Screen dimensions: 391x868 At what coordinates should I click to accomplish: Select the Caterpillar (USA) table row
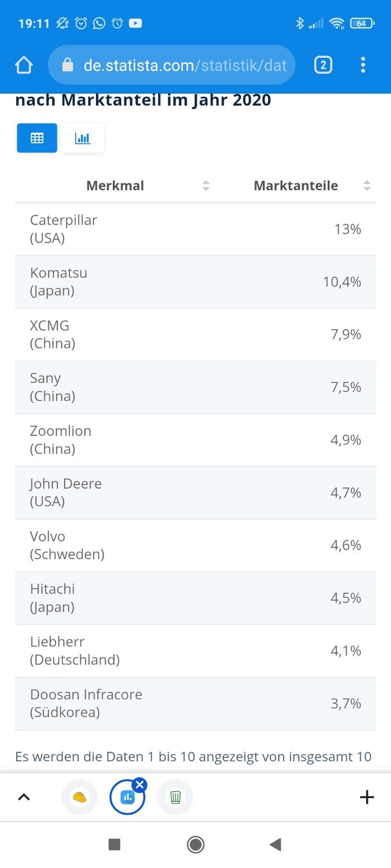[195, 229]
